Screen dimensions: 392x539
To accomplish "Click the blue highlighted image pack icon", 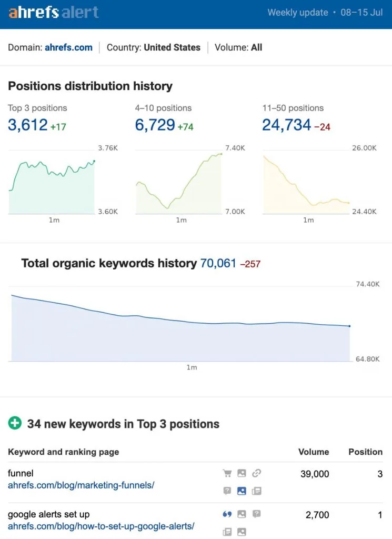I will tap(242, 491).
